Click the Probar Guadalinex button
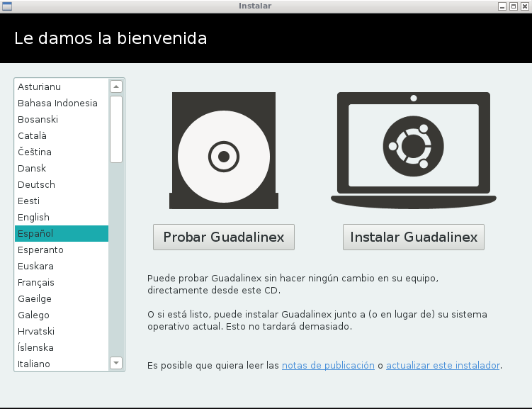 tap(224, 237)
